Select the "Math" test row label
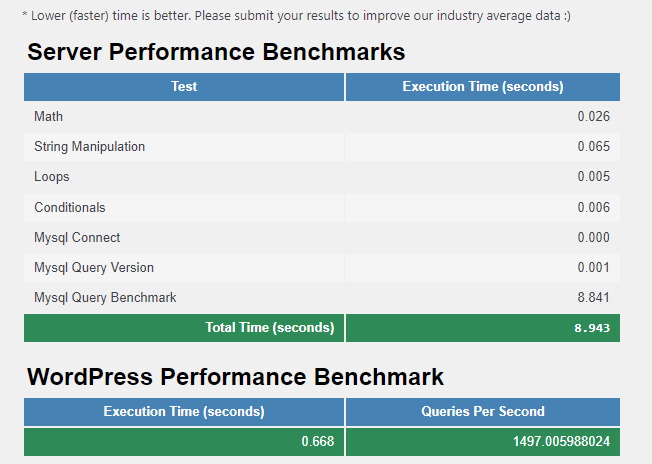Image resolution: width=652 pixels, height=464 pixels. [x=48, y=116]
